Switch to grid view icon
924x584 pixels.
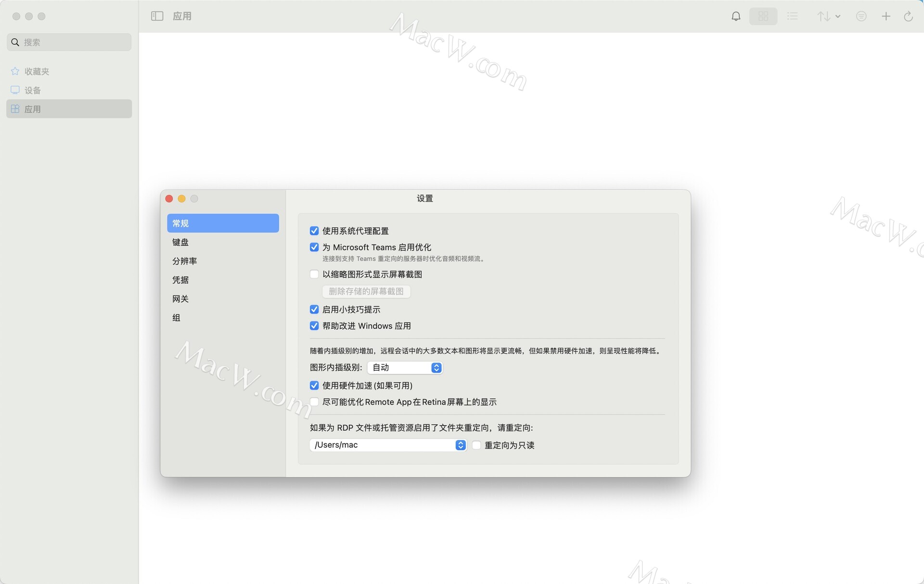point(763,16)
